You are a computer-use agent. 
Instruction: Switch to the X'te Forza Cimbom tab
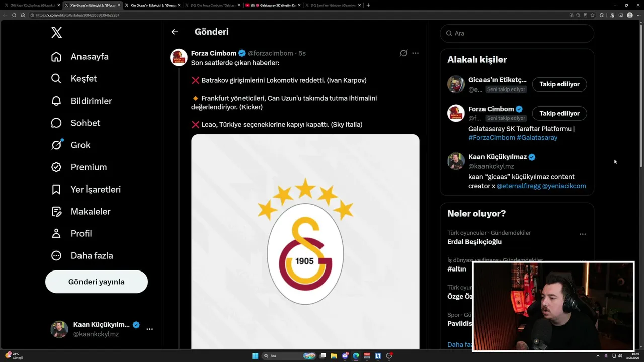211,5
